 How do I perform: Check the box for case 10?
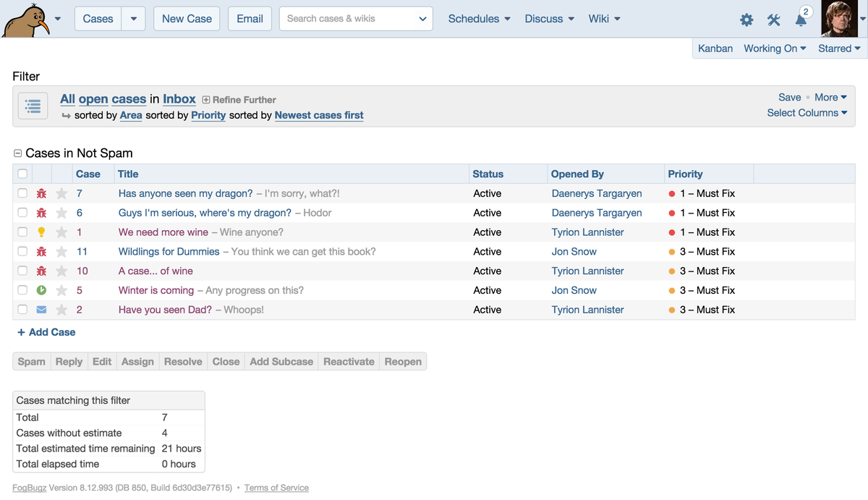(22, 271)
